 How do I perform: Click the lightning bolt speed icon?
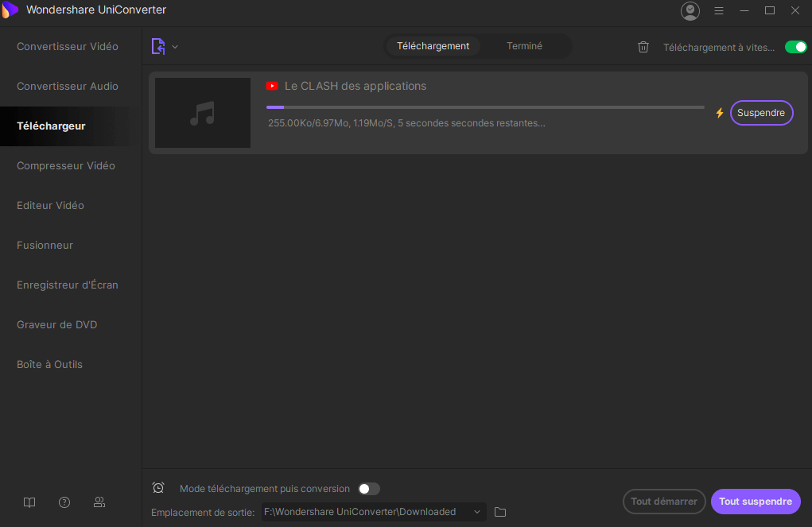pyautogui.click(x=720, y=113)
